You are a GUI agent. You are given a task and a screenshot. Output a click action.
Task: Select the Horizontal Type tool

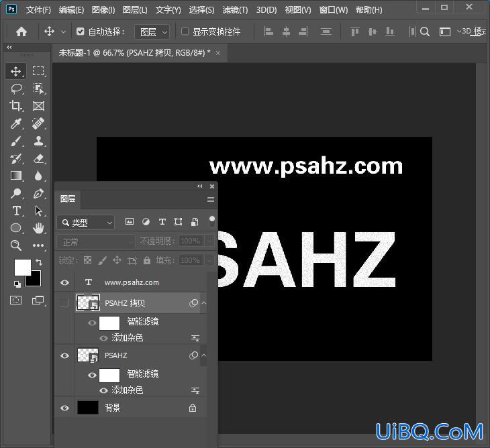(x=16, y=211)
